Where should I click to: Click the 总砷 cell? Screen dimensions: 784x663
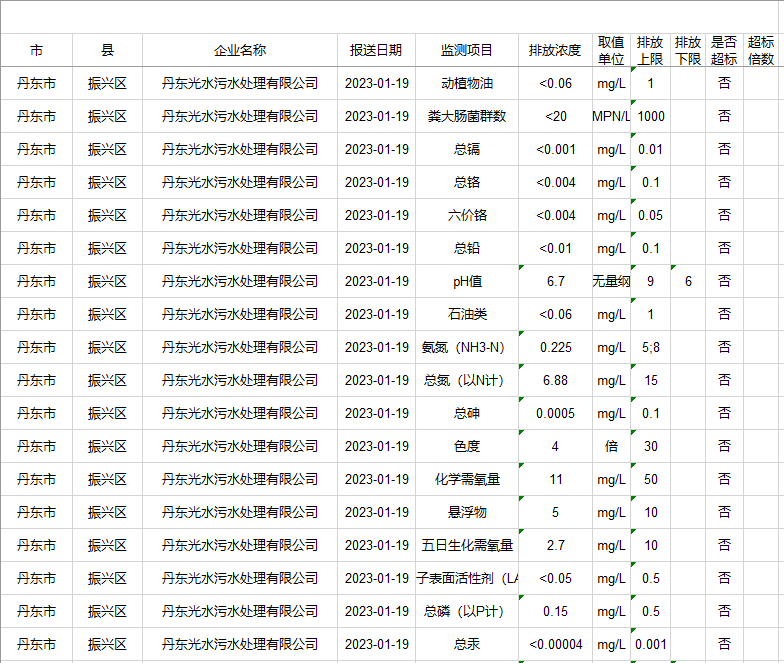tap(467, 413)
